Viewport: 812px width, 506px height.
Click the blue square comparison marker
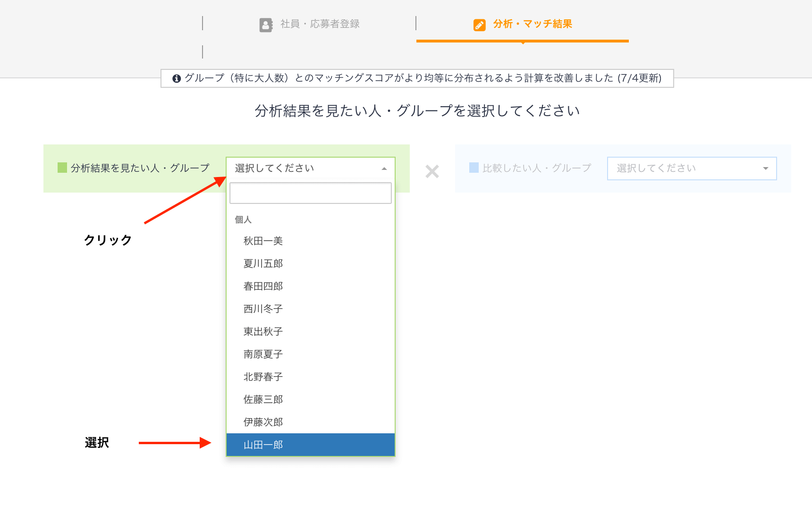click(474, 168)
